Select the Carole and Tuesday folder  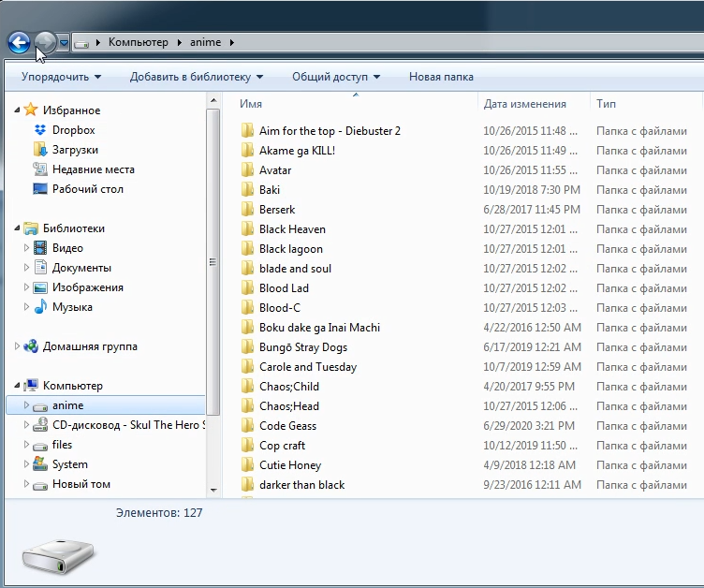pyautogui.click(x=308, y=366)
